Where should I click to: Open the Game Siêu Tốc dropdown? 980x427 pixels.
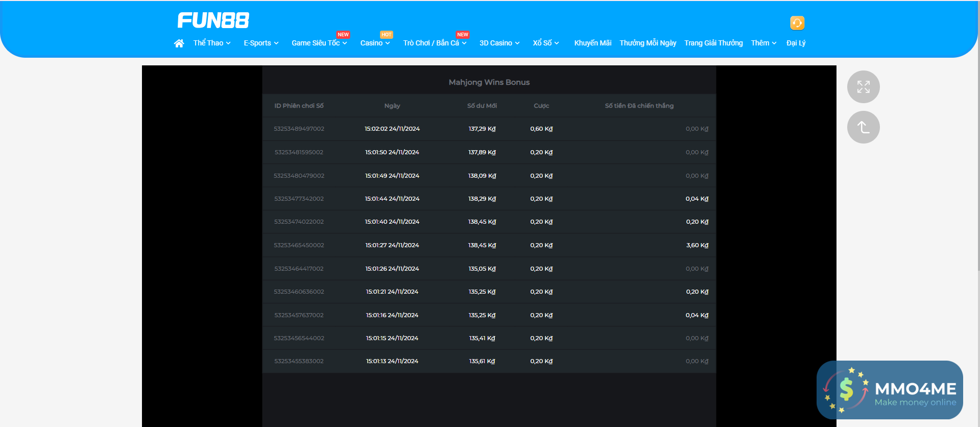click(319, 43)
